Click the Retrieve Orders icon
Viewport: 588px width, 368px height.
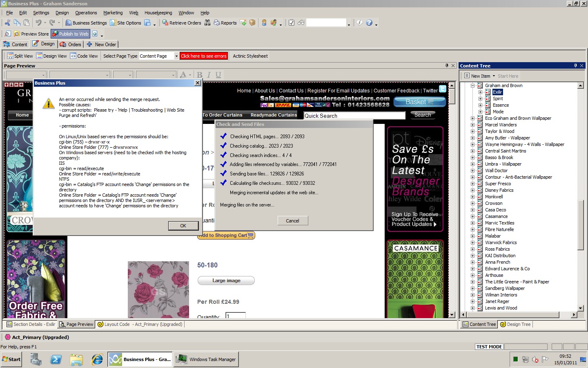[165, 23]
